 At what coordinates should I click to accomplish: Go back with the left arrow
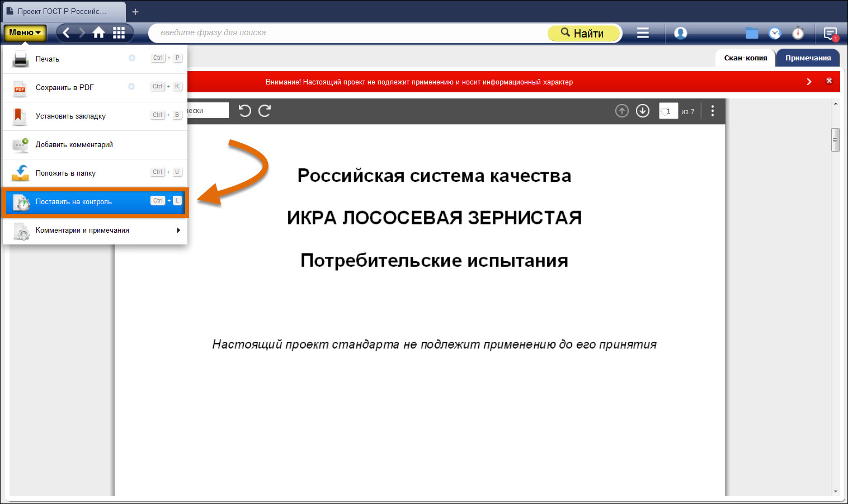click(x=67, y=32)
